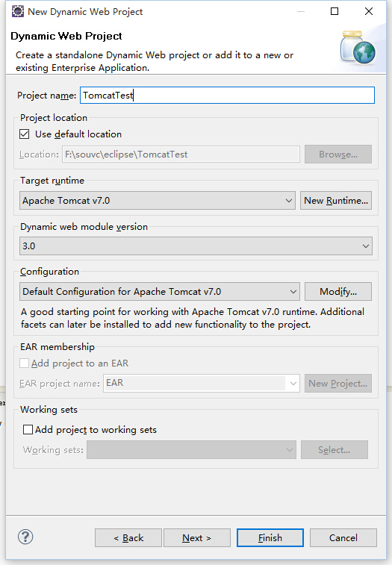
Task: Click the help question mark icon
Action: click(x=25, y=537)
